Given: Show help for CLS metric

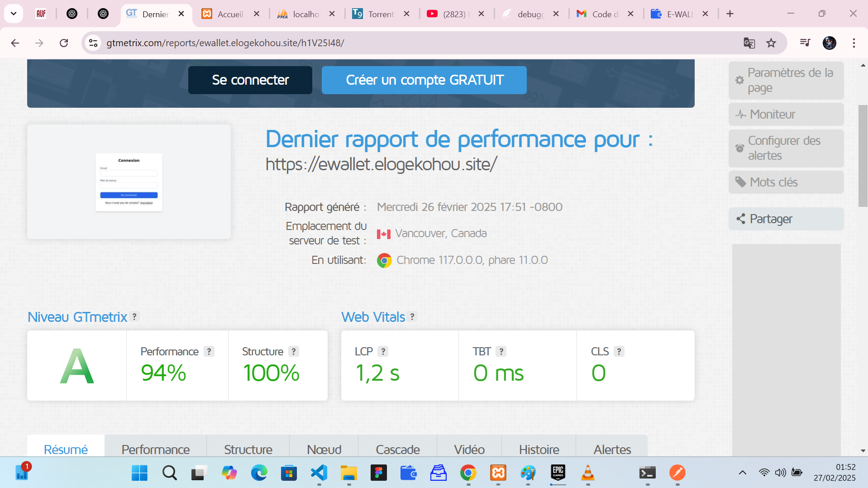Looking at the screenshot, I should coord(619,352).
